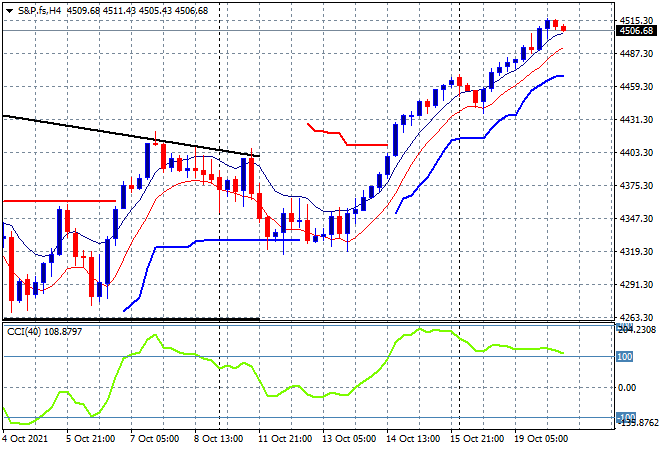Image resolution: width=660 pixels, height=450 pixels.
Task: Click the CCI -100 level tag
Action: 626,417
